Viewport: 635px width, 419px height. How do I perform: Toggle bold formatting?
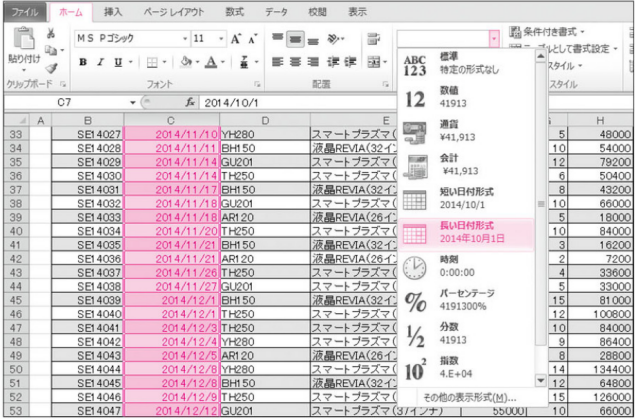[x=83, y=62]
